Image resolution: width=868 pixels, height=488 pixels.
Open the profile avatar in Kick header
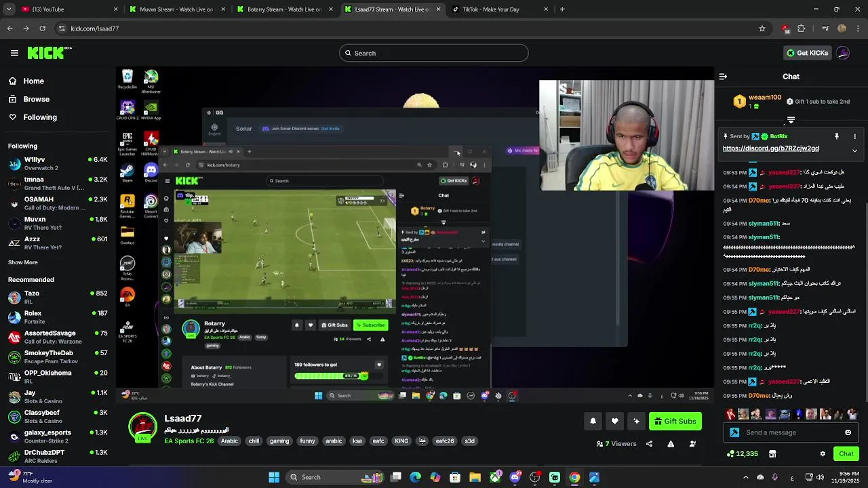pos(843,53)
